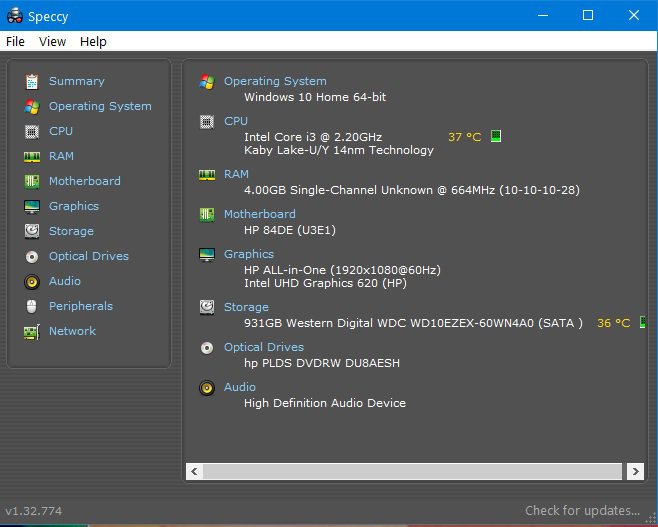The image size is (658, 527).
Task: Click the HP ALL-in-One (1920x1080@60Hz) text
Action: [x=342, y=270]
